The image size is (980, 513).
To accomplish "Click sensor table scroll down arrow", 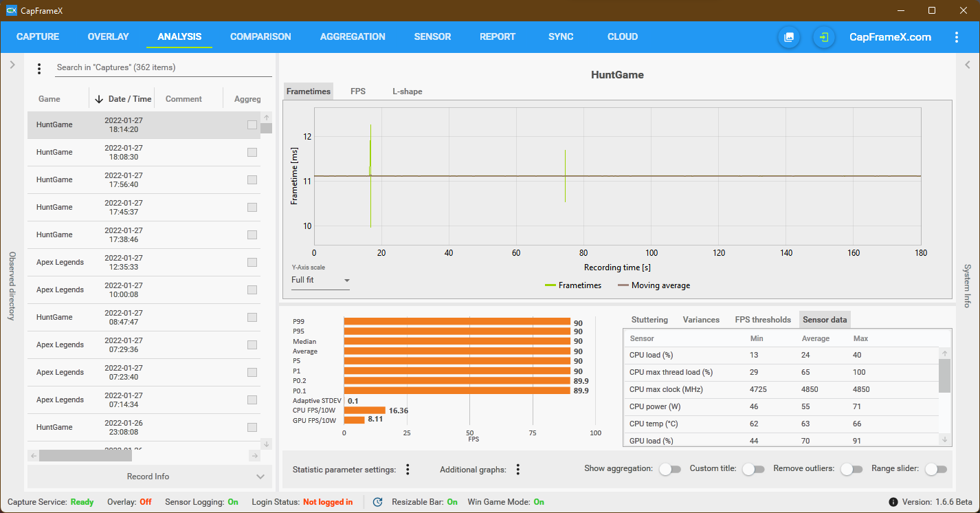I will pos(945,439).
